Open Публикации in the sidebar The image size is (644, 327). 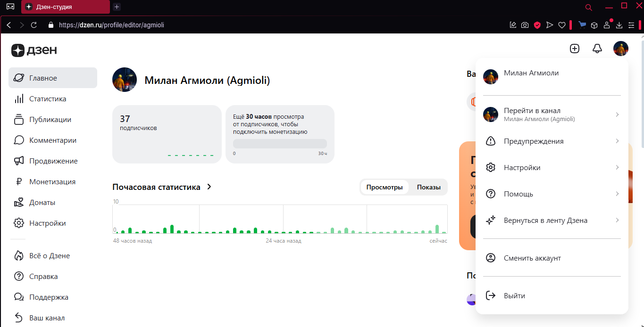(x=53, y=119)
